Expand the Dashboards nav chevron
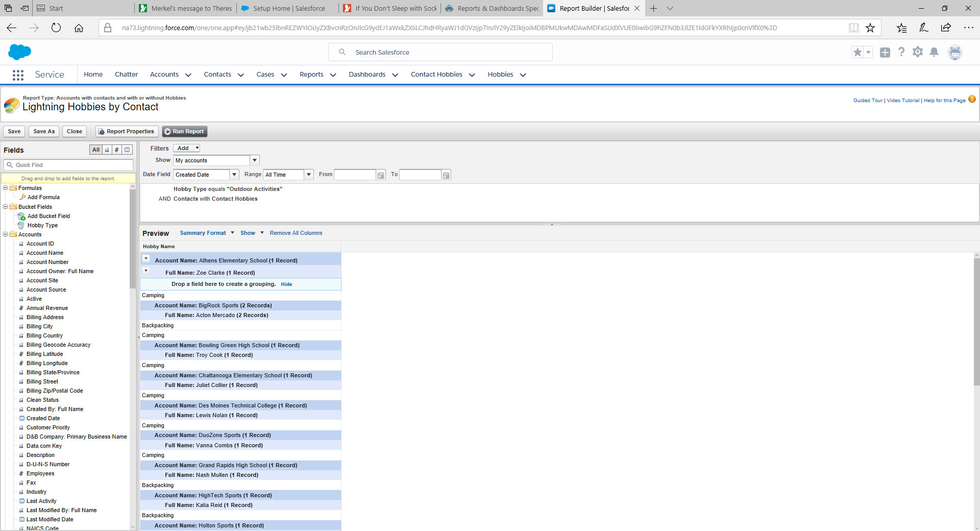Screen dimensions: 980x531 (x=395, y=75)
